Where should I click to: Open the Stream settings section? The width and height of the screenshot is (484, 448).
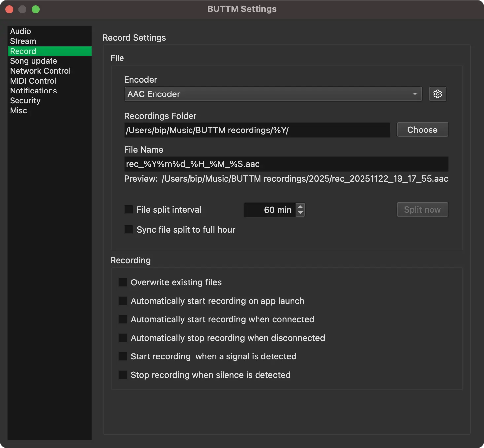[x=23, y=41]
